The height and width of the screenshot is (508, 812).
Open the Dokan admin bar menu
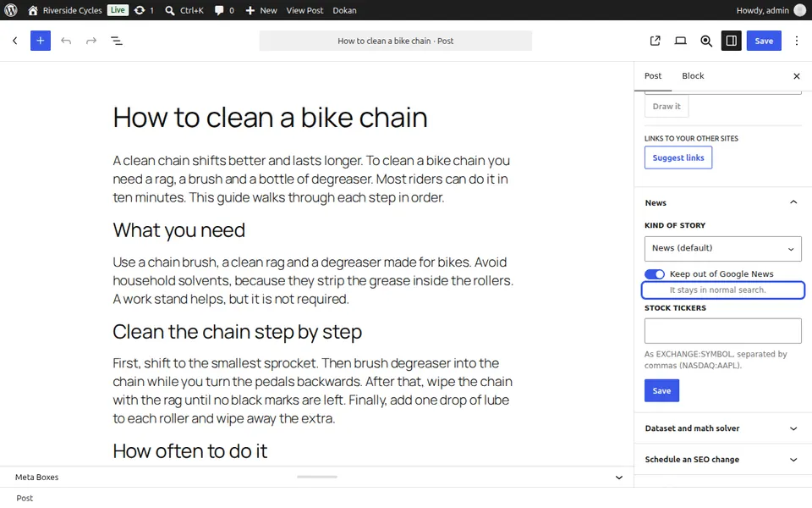tap(344, 10)
